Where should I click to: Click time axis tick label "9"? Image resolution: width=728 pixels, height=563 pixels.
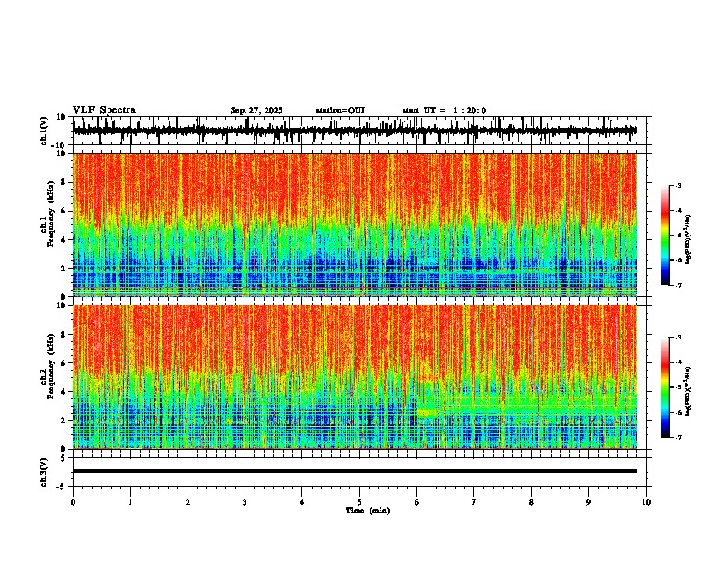pyautogui.click(x=588, y=502)
